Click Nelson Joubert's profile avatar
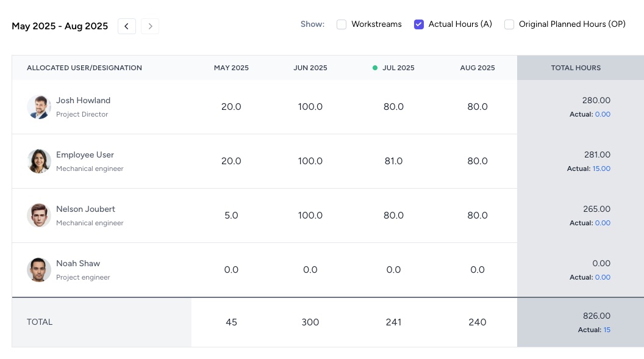Screen dimensions: 644x359 coord(39,216)
